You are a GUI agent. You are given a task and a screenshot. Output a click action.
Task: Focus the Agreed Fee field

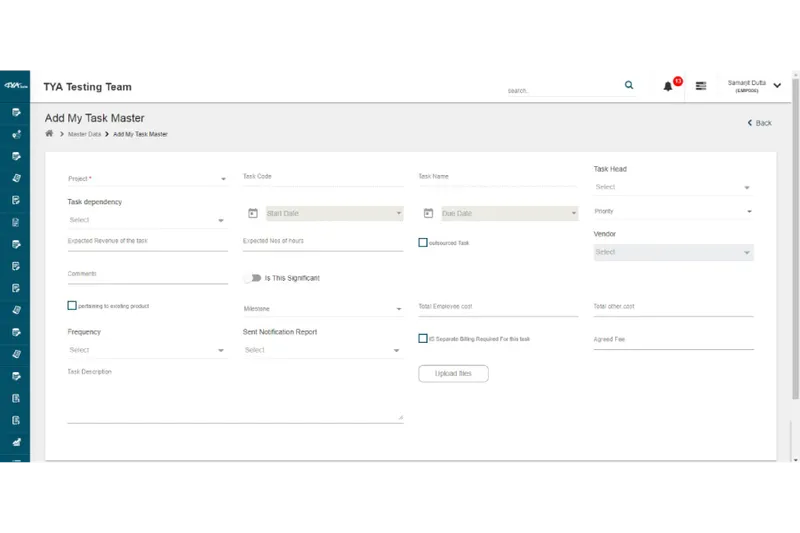(673, 341)
